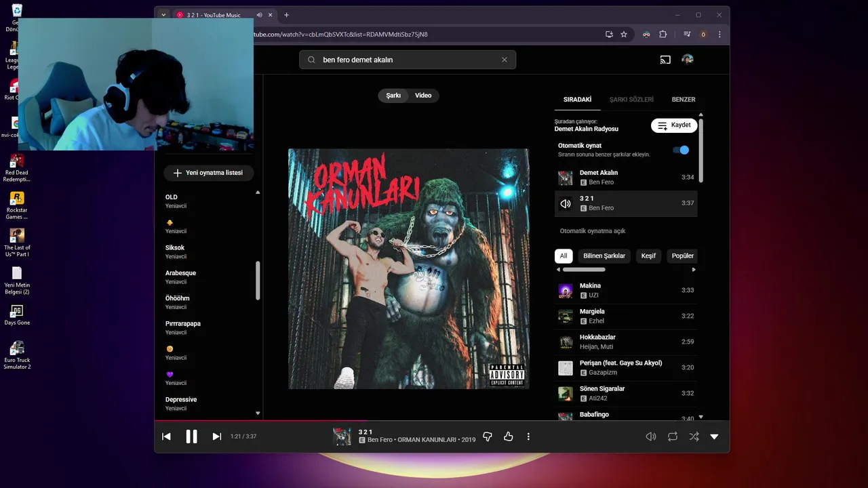Dislike the song 3 2 1

487,437
